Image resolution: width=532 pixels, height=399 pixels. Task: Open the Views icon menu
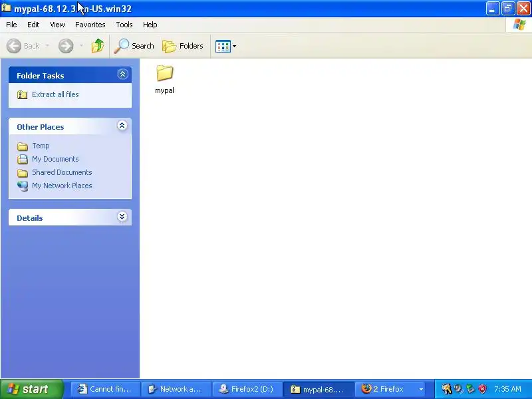coord(226,46)
